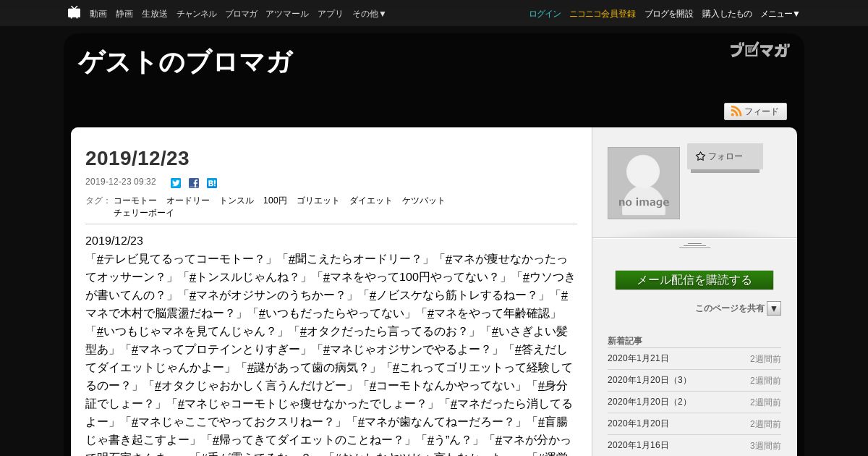Select the ケツバット tag
This screenshot has height=456, width=868.
click(424, 200)
